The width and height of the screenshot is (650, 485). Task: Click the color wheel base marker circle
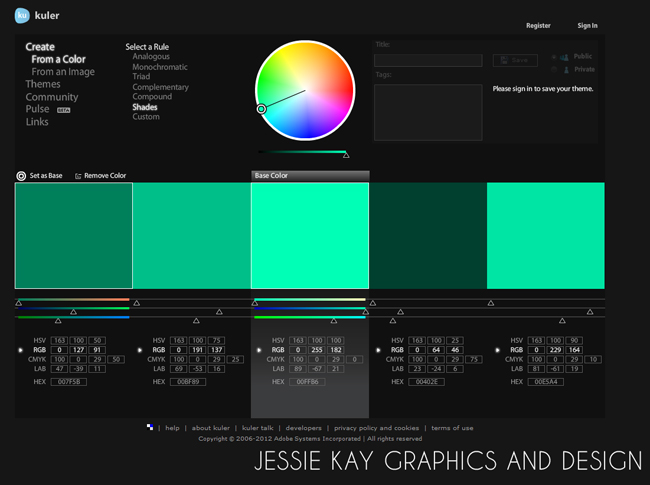[261, 109]
